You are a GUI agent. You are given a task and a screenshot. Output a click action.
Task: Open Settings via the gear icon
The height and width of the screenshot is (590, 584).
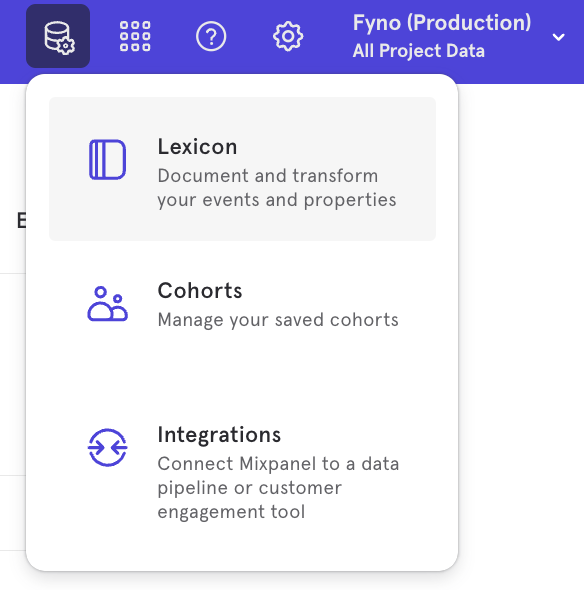pyautogui.click(x=288, y=36)
